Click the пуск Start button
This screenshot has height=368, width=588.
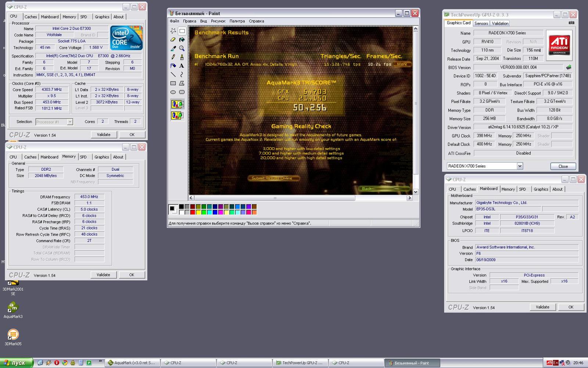(x=17, y=363)
